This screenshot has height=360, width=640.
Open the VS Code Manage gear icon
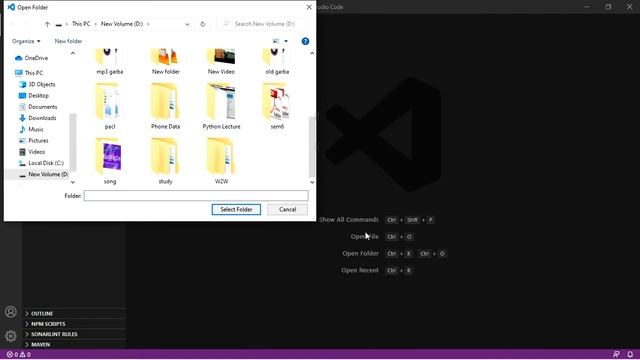11,336
